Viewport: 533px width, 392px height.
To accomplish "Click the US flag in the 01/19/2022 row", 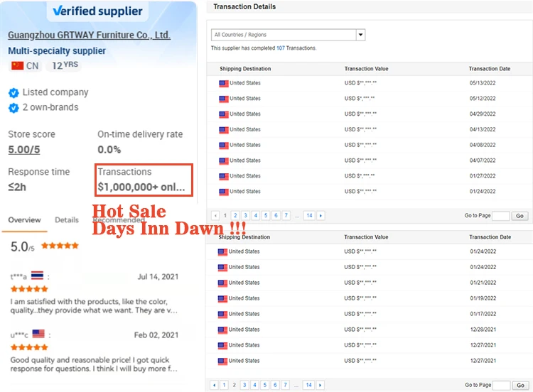I will click(x=222, y=298).
